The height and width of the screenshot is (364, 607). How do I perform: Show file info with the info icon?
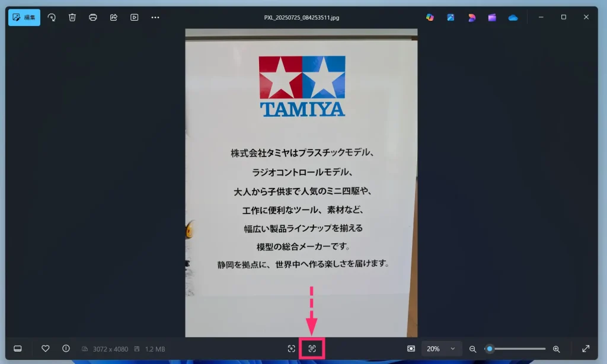66,349
